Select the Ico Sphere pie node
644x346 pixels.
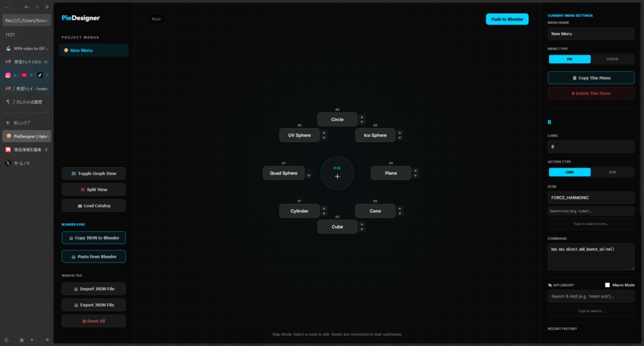[375, 135]
